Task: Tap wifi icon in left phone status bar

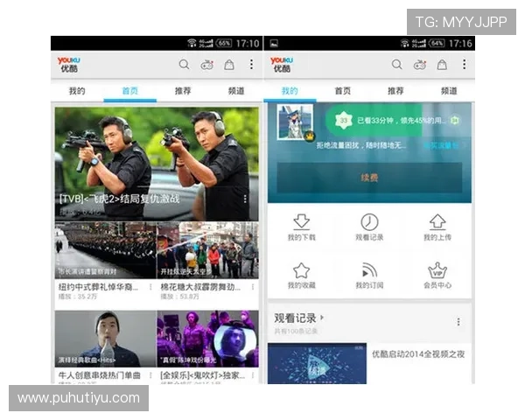Action: pyautogui.click(x=192, y=43)
